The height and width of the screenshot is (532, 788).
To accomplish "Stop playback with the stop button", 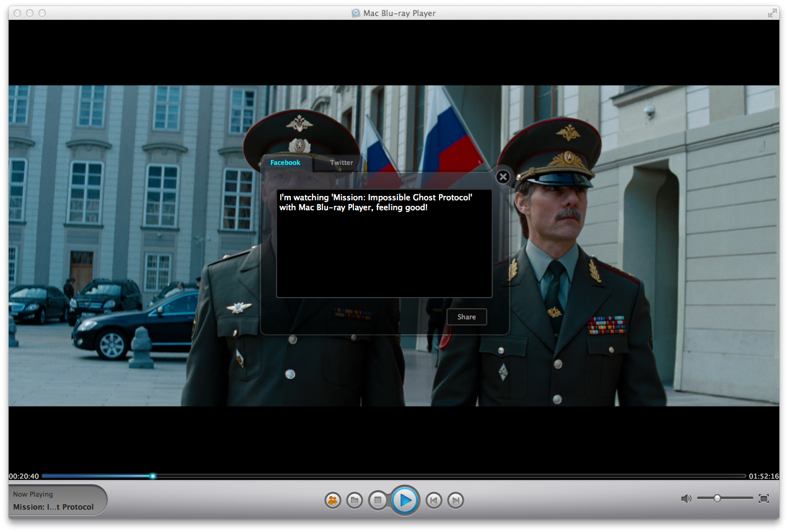I will pyautogui.click(x=378, y=500).
